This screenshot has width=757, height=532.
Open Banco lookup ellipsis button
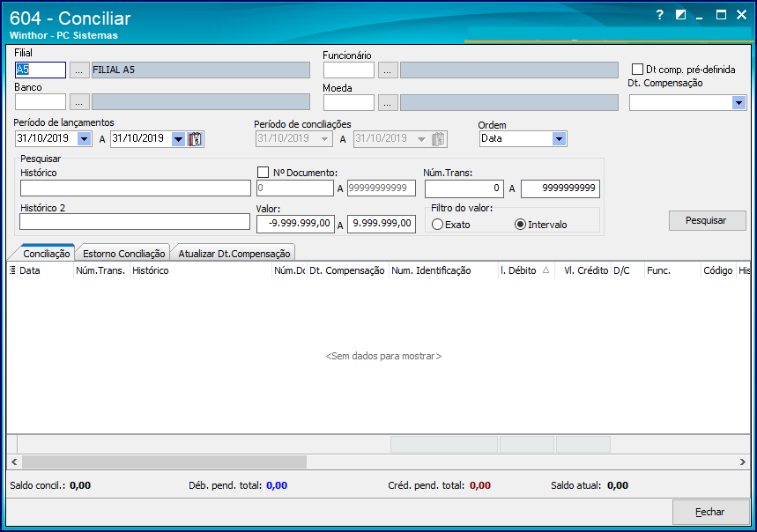point(79,102)
